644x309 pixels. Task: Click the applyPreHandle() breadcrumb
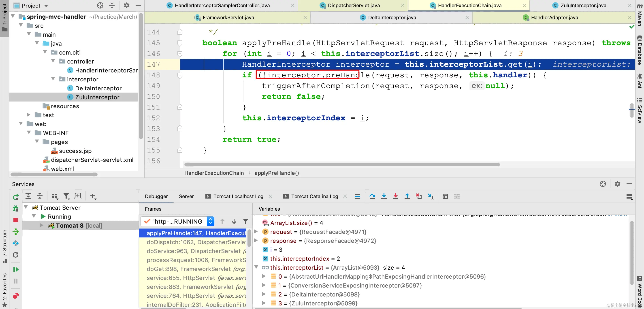click(277, 173)
